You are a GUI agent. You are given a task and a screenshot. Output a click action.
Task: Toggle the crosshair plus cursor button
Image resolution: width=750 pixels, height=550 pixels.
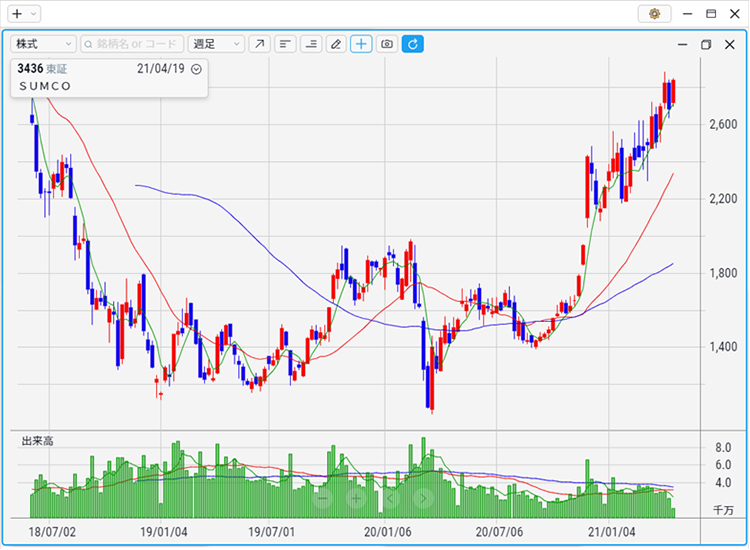click(x=361, y=44)
